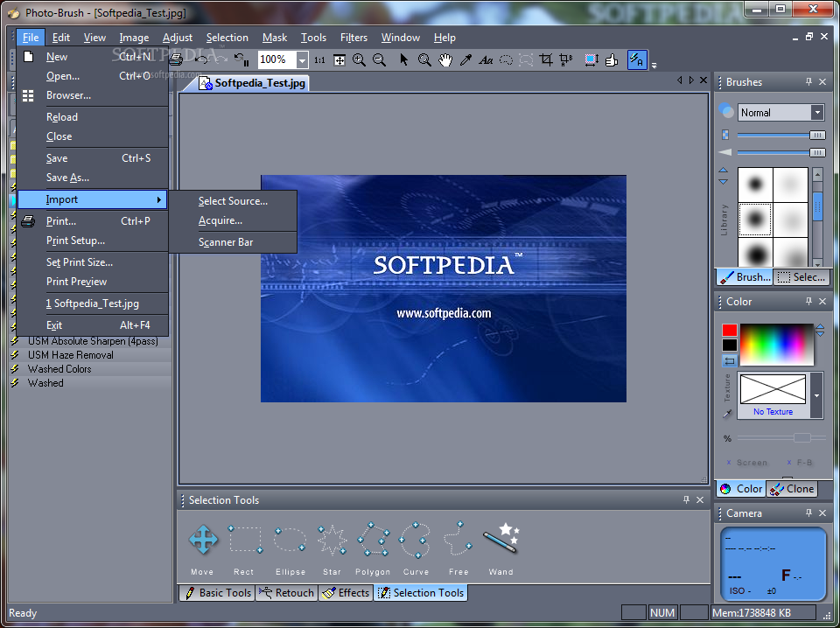Open the texture dropdown arrow
840x628 pixels.
coord(816,395)
